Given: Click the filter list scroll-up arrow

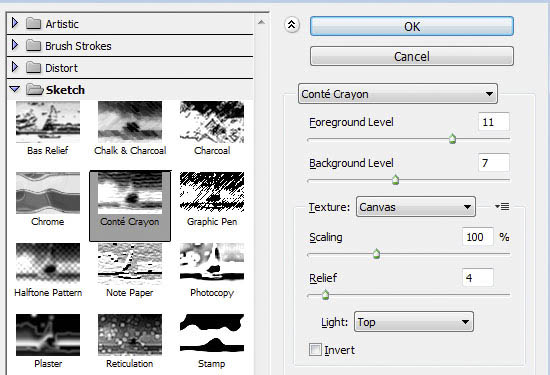Looking at the screenshot, I should point(261,22).
